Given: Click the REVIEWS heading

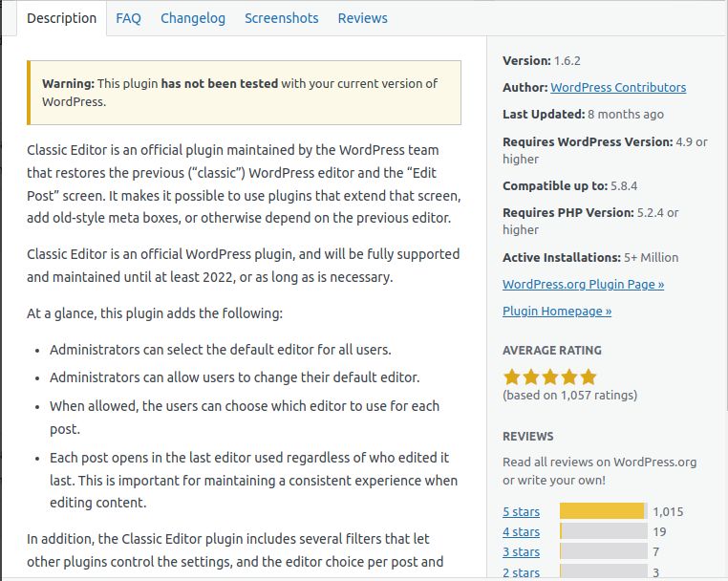Looking at the screenshot, I should click(x=528, y=436).
